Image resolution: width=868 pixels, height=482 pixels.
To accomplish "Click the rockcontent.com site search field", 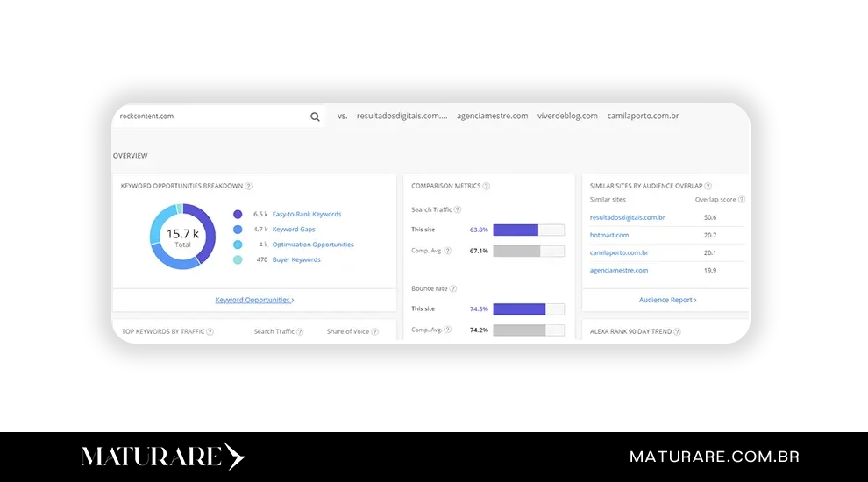I will click(210, 116).
